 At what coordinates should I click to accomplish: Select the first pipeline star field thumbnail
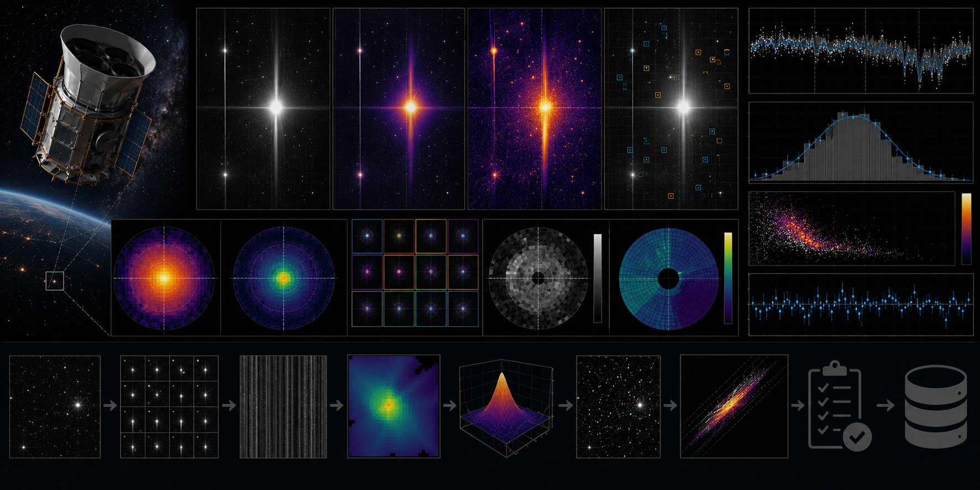(x=55, y=407)
